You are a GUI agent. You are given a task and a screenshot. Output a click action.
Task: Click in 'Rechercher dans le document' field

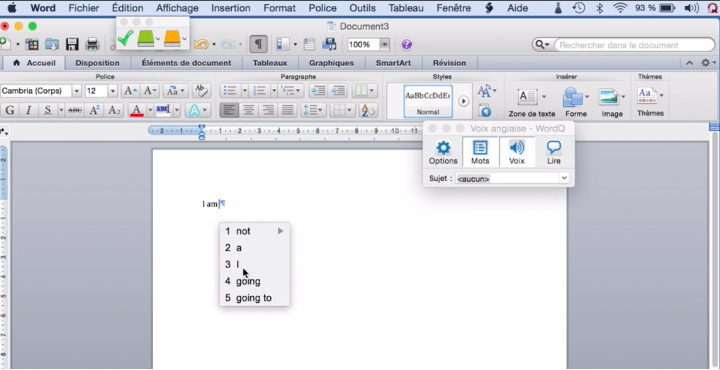(x=634, y=45)
